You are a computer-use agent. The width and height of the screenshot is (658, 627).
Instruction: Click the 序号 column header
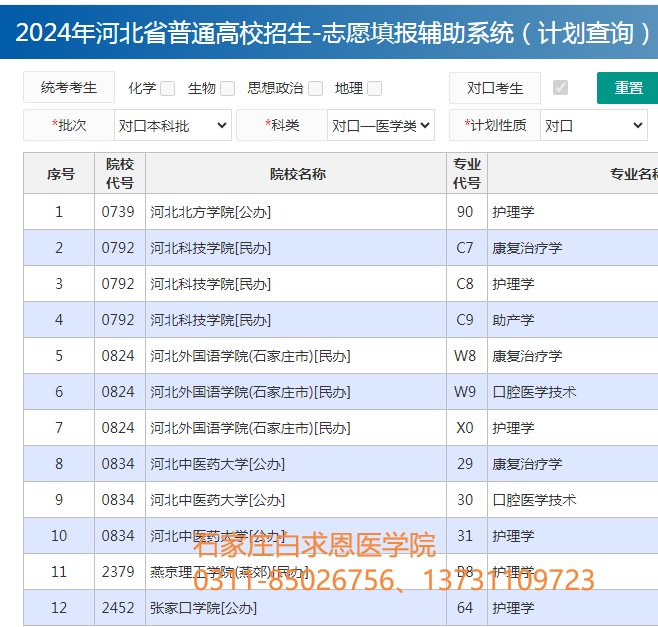[60, 173]
